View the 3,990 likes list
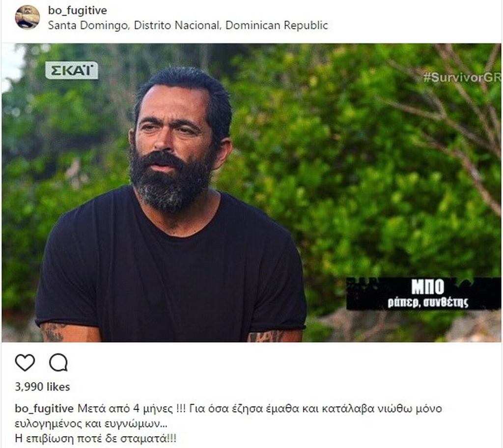The image size is (503, 448). pyautogui.click(x=42, y=387)
